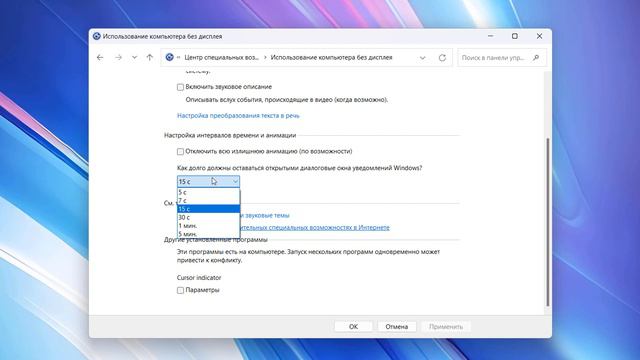Check 'Отключить всю излишнюю анимацию'
Image resolution: width=640 pixels, height=360 pixels.
click(180, 151)
